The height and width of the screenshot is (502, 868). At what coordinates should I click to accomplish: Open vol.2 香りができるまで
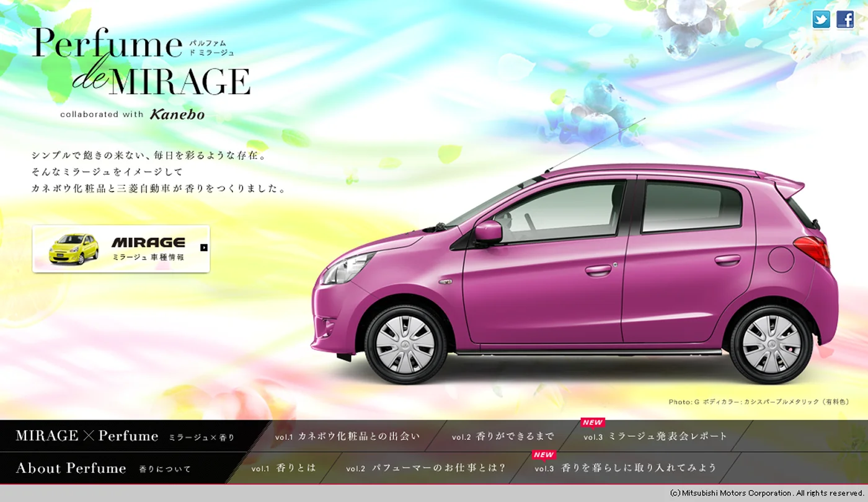click(503, 436)
